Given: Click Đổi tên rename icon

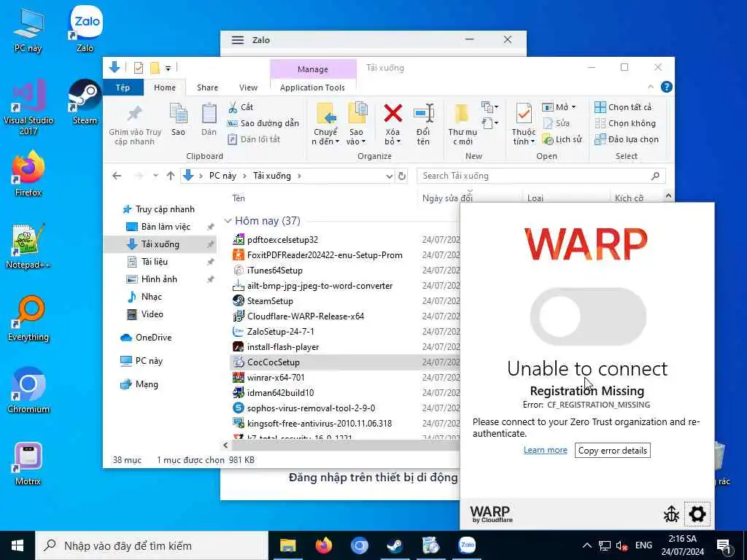Looking at the screenshot, I should (423, 124).
